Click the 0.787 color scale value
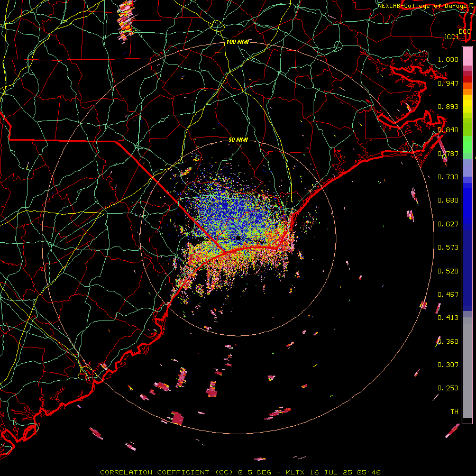This screenshot has height=476, width=476. pos(448,153)
